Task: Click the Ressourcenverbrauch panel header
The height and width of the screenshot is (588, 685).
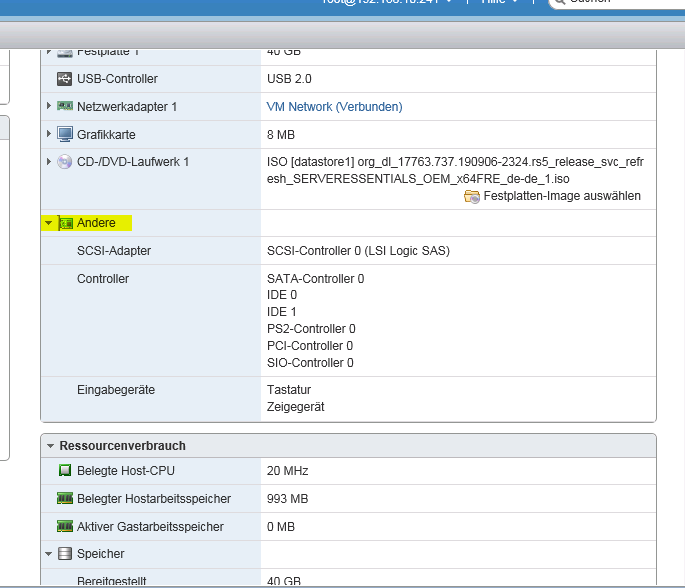Action: 348,446
